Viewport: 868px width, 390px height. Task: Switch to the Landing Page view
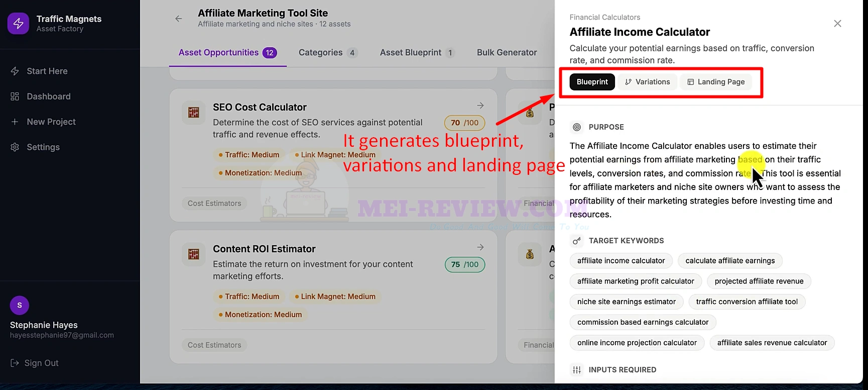coord(716,82)
